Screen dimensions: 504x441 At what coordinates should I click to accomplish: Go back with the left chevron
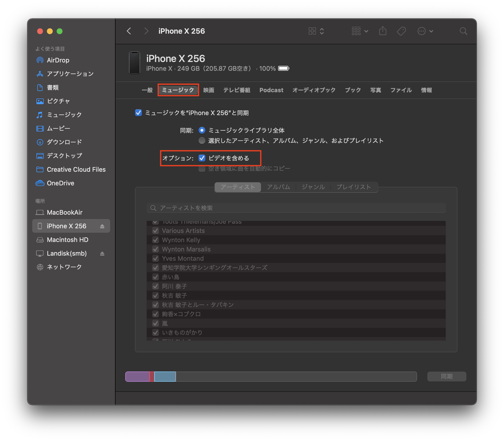pos(129,31)
